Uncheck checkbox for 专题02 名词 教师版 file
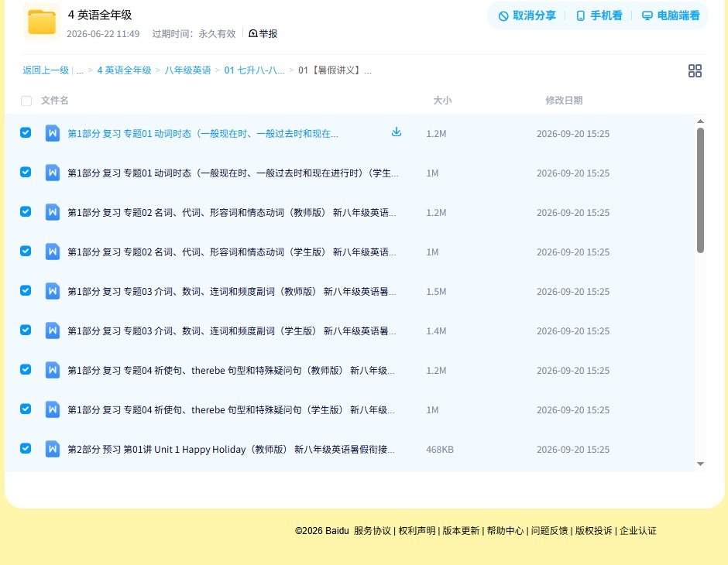The height and width of the screenshot is (565, 728). [x=26, y=211]
